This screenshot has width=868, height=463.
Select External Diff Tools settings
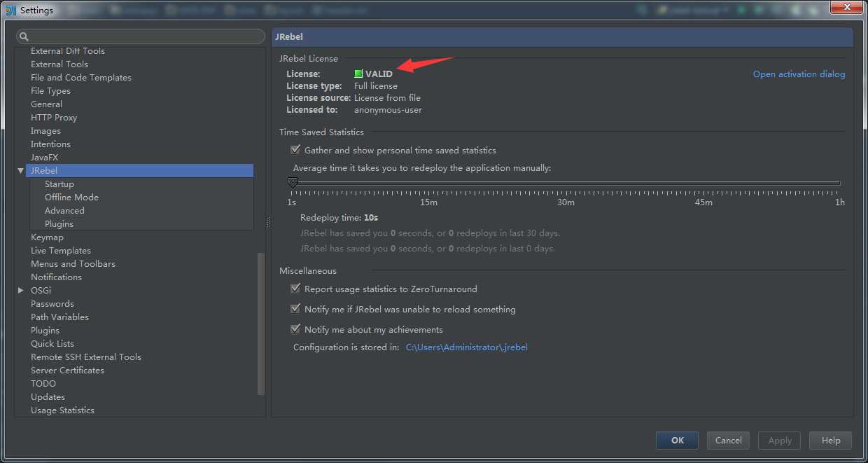(68, 50)
